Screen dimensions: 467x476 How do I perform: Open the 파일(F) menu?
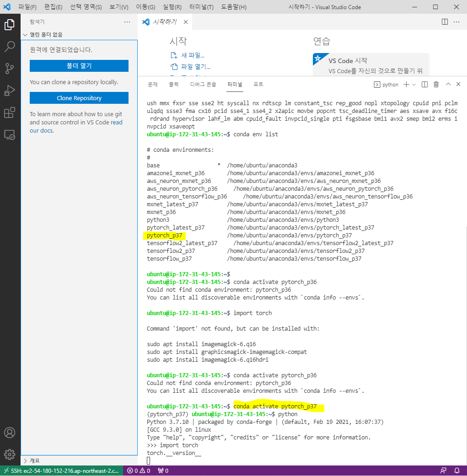point(27,7)
